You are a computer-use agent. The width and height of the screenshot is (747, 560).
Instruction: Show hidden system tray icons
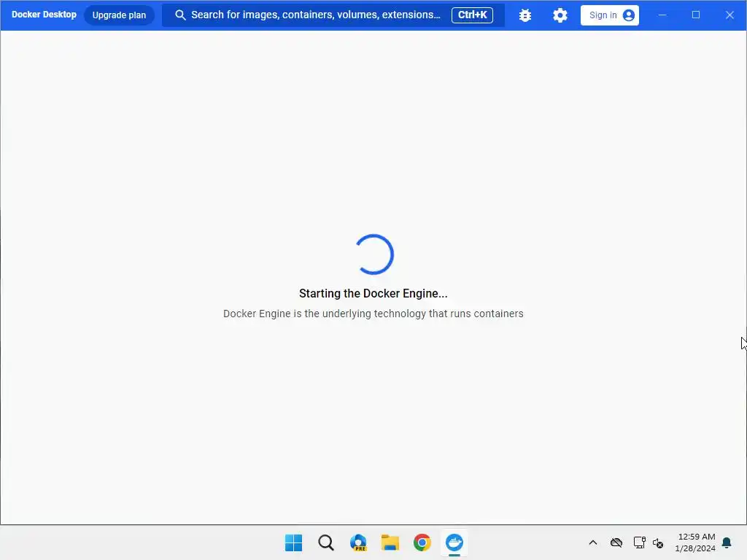coord(593,542)
